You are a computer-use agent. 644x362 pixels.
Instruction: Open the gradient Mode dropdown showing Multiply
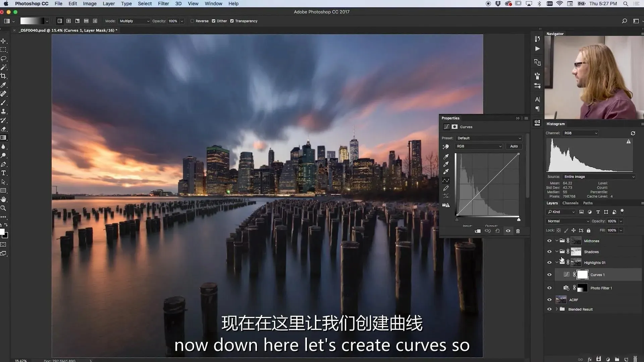(134, 21)
